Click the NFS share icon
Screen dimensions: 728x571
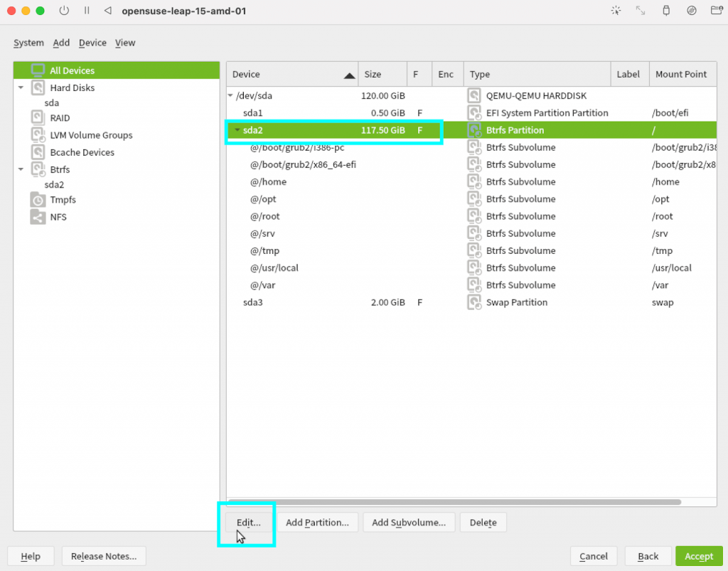[x=38, y=217]
